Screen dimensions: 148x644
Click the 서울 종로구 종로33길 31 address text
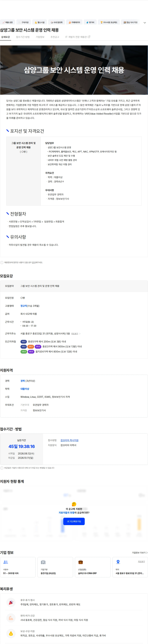(x=45, y=334)
